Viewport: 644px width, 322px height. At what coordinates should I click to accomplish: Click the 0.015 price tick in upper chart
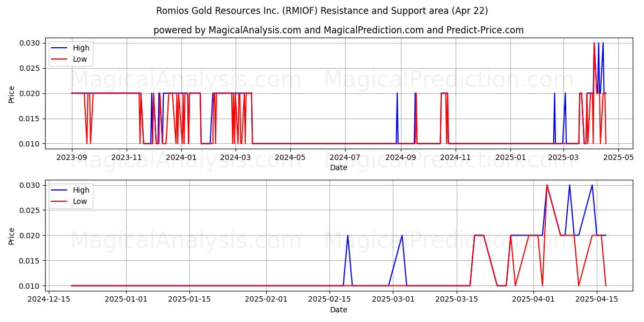click(31, 119)
